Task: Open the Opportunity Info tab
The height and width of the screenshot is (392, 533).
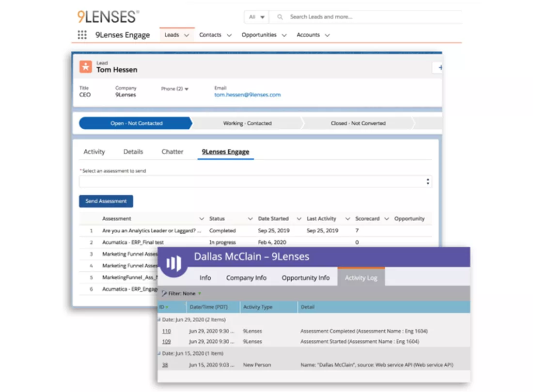Action: point(306,278)
